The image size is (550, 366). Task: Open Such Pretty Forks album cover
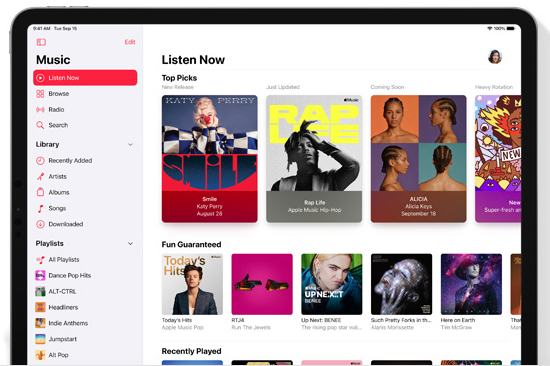[402, 284]
